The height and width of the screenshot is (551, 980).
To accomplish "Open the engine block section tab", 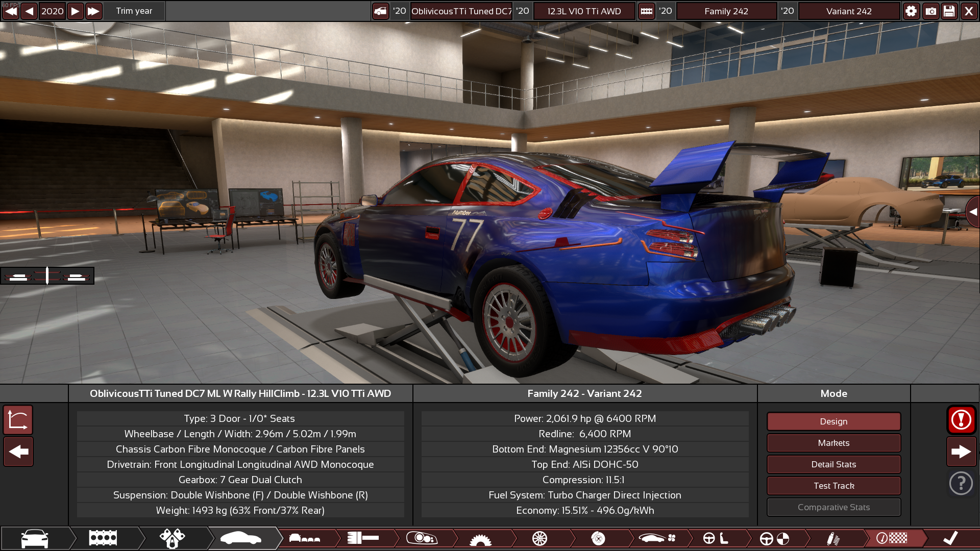I will 103,538.
